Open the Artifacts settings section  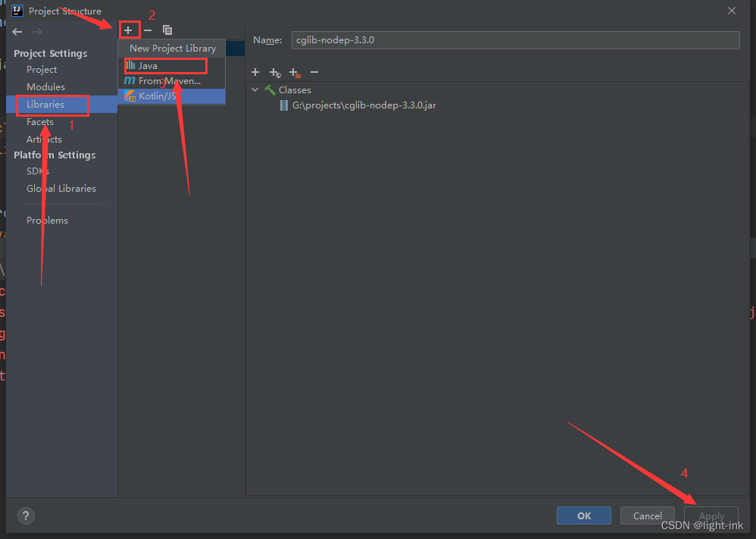click(x=45, y=139)
